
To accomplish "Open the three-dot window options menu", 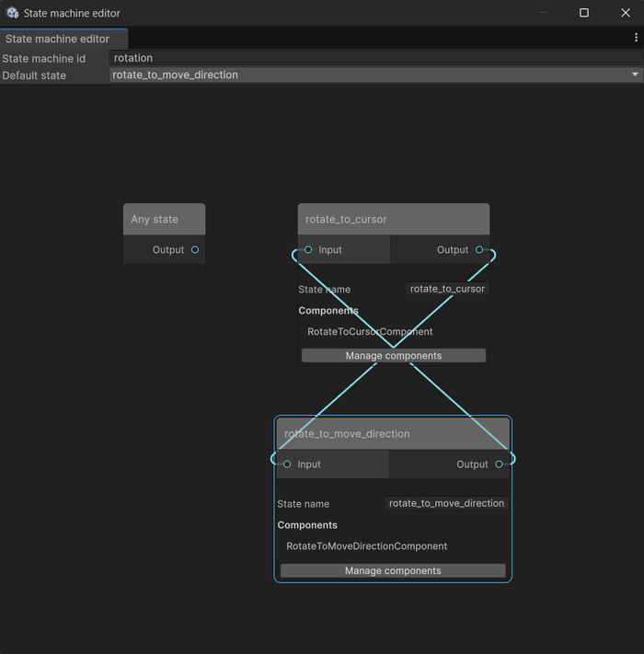I will [x=636, y=38].
